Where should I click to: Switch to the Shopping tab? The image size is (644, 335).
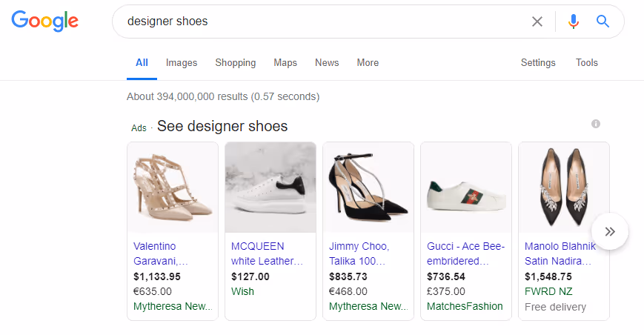point(236,63)
